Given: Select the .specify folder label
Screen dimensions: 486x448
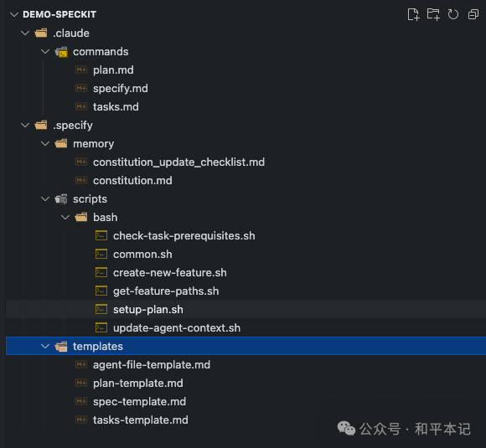Looking at the screenshot, I should (x=73, y=126).
